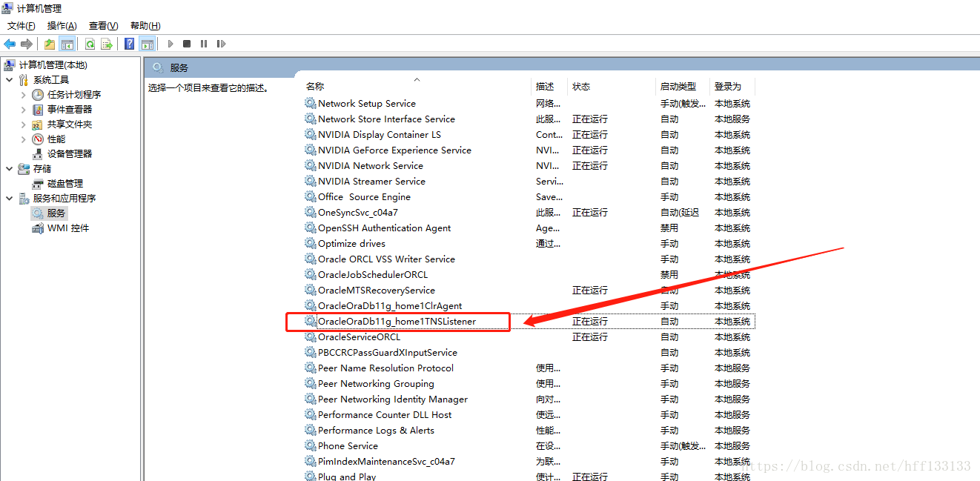Select 设备管理器 in the tree
This screenshot has width=980, height=481.
click(70, 153)
